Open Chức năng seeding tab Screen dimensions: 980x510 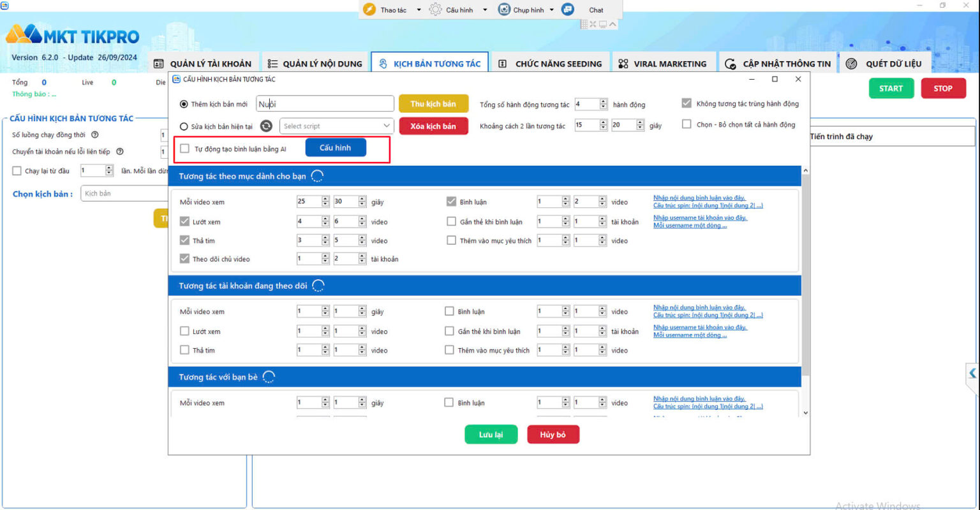pyautogui.click(x=550, y=64)
